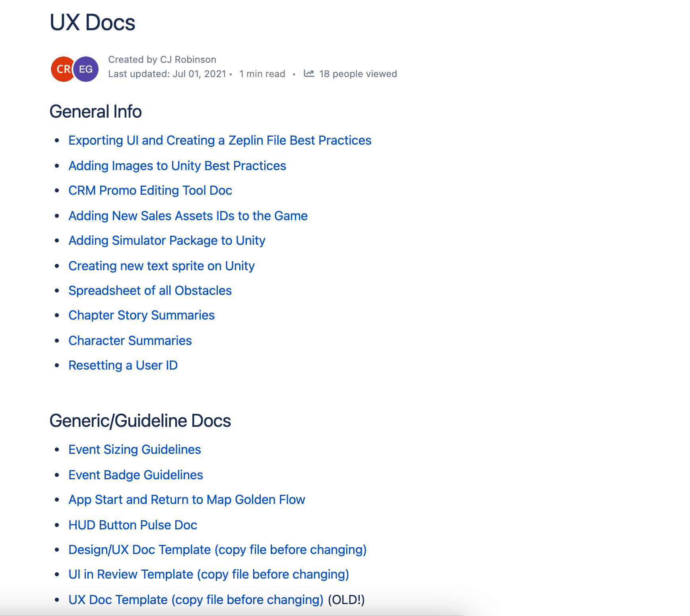
Task: Open Adding Images to Unity Best Practices
Action: pyautogui.click(x=177, y=166)
